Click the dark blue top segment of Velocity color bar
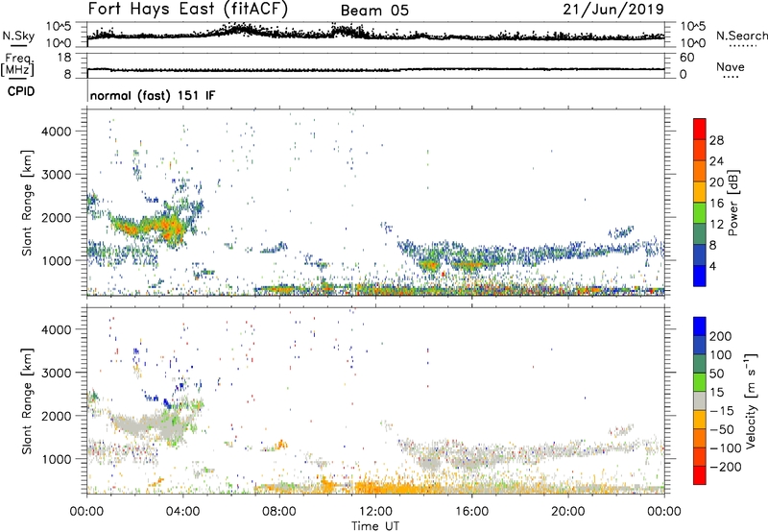The image size is (768, 532). coord(700,326)
